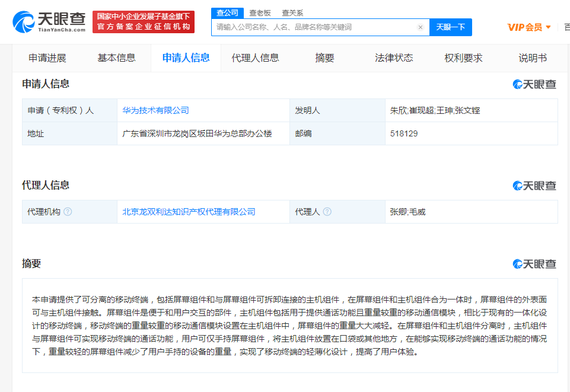The image size is (570, 392).
Task: Open the TianYanCha logo homepage
Action: (49, 22)
